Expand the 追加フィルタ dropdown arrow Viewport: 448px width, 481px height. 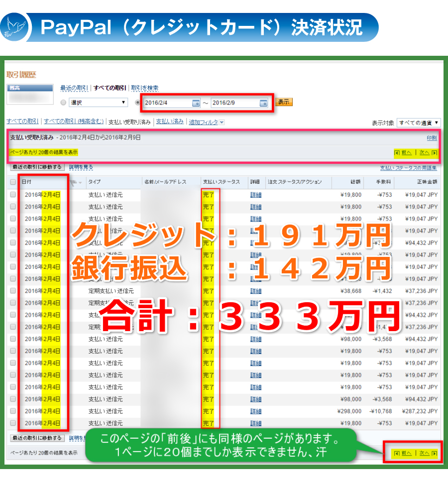coord(222,122)
